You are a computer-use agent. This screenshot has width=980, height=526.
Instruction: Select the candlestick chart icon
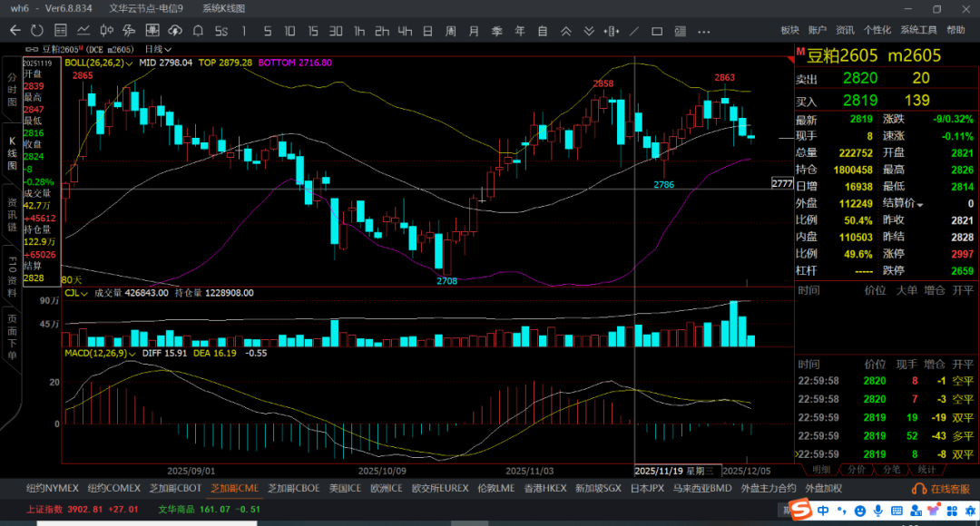tap(106, 31)
